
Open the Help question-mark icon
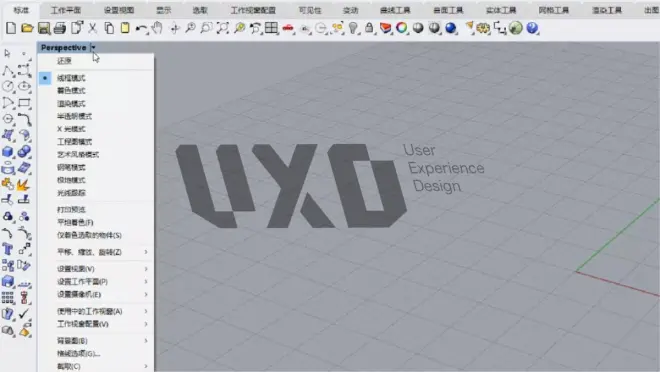(532, 28)
